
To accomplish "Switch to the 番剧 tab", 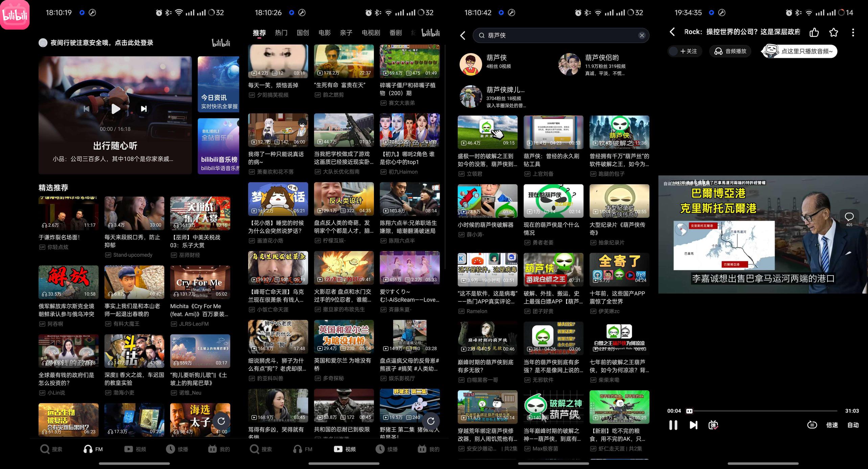I will [396, 33].
